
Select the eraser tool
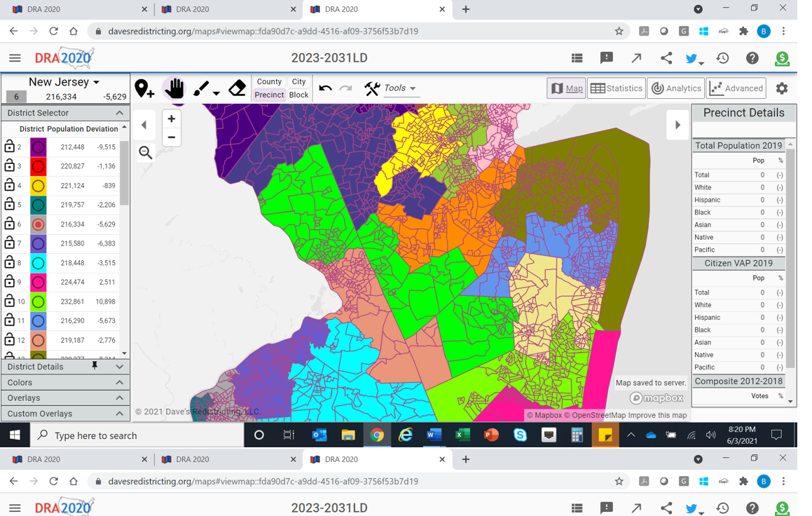tap(238, 88)
